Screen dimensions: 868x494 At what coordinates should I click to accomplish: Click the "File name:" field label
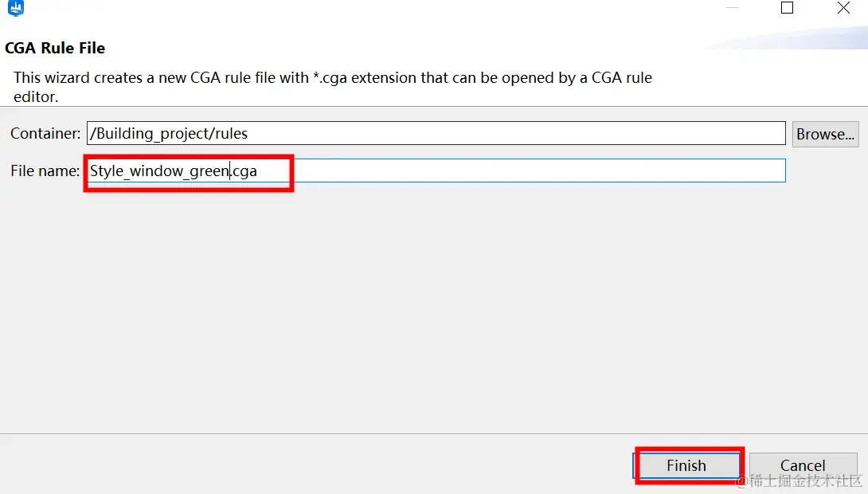click(x=45, y=171)
